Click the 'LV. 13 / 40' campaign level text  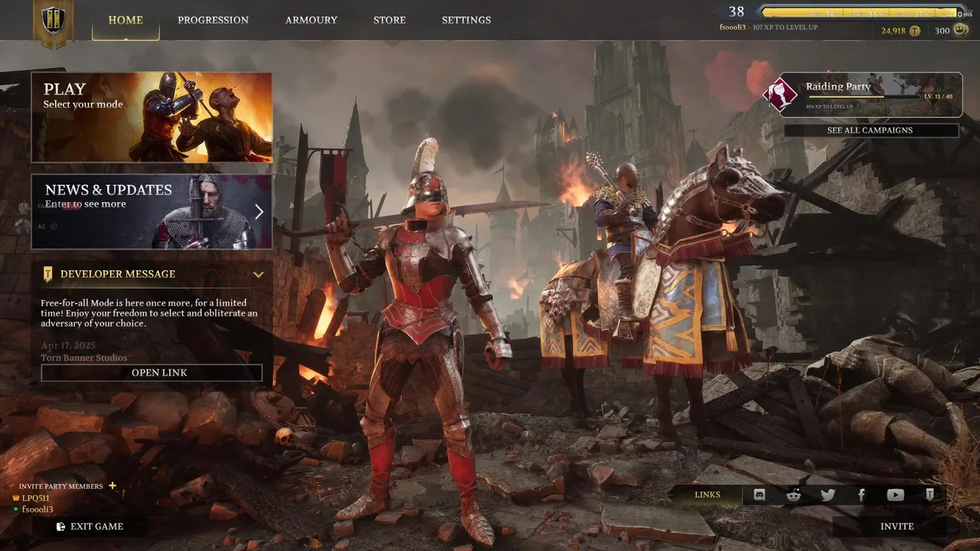(x=939, y=96)
